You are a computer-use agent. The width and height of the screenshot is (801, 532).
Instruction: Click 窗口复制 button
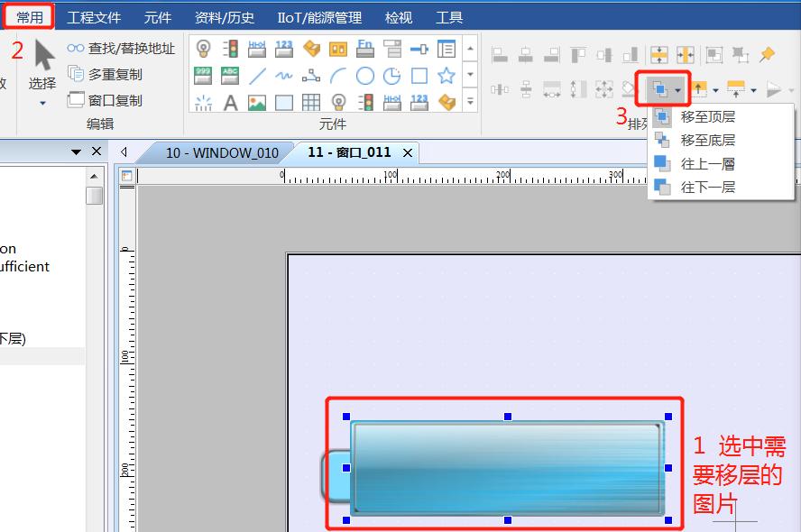[105, 100]
